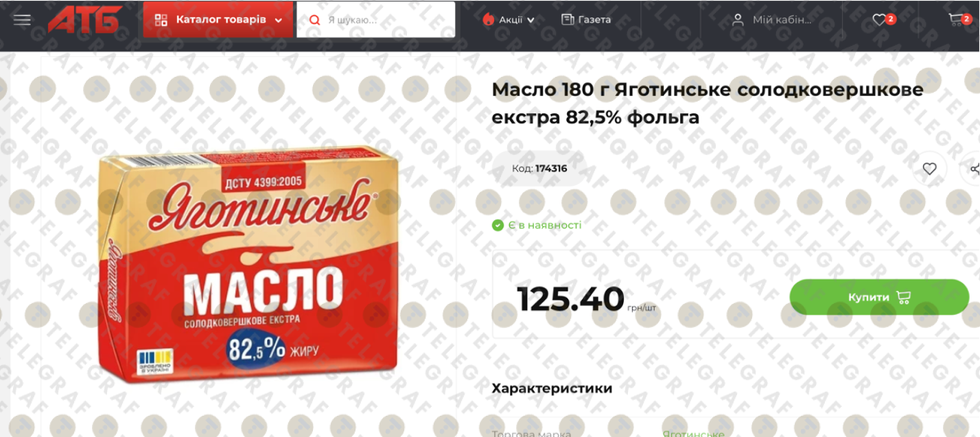
Task: Expand the Акції dropdown chevron
Action: tap(530, 21)
